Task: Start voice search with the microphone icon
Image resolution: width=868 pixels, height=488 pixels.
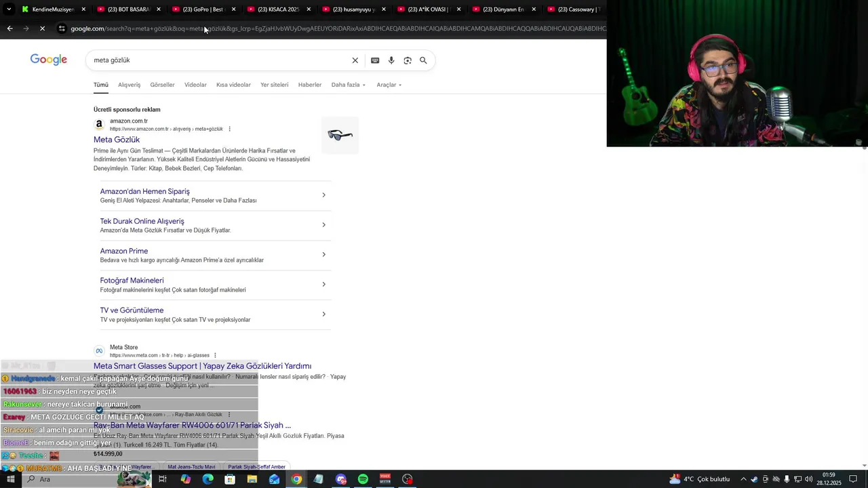Action: 391,60
